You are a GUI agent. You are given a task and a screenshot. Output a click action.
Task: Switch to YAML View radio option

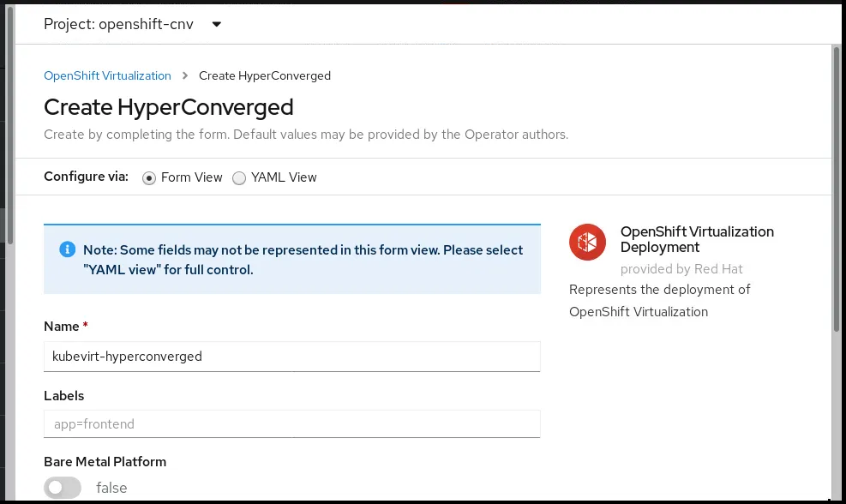239,178
